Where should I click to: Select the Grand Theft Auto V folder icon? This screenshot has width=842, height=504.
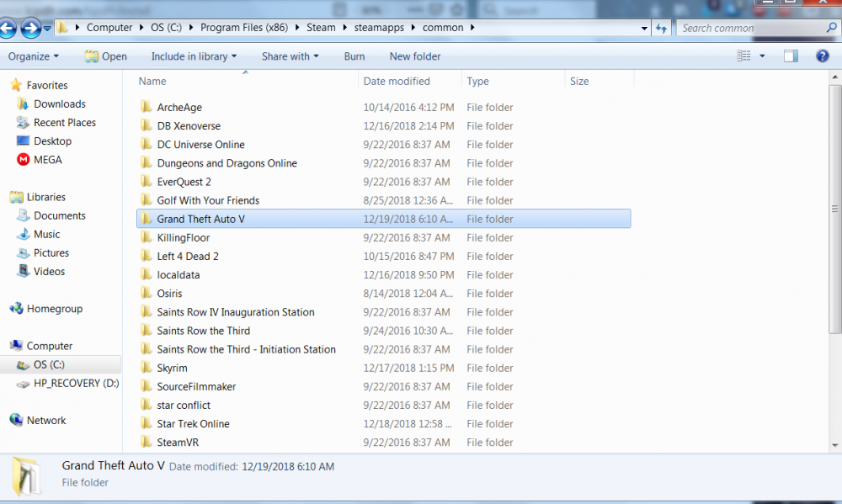click(146, 219)
